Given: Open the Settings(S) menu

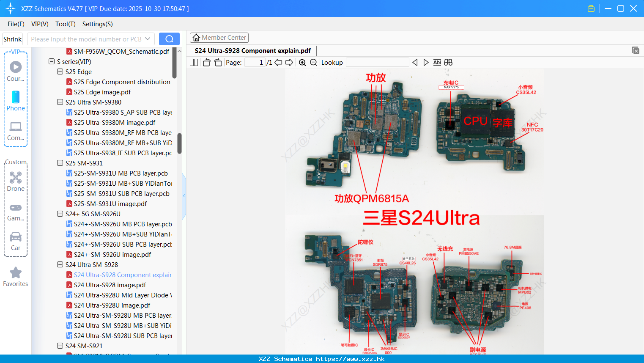Looking at the screenshot, I should coord(98,24).
